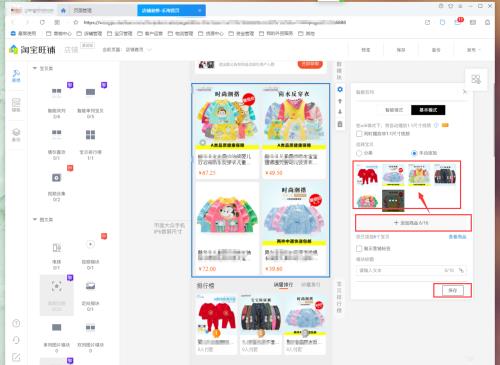Delete module using the trash bin icon
500x365 pixels.
[x=340, y=124]
